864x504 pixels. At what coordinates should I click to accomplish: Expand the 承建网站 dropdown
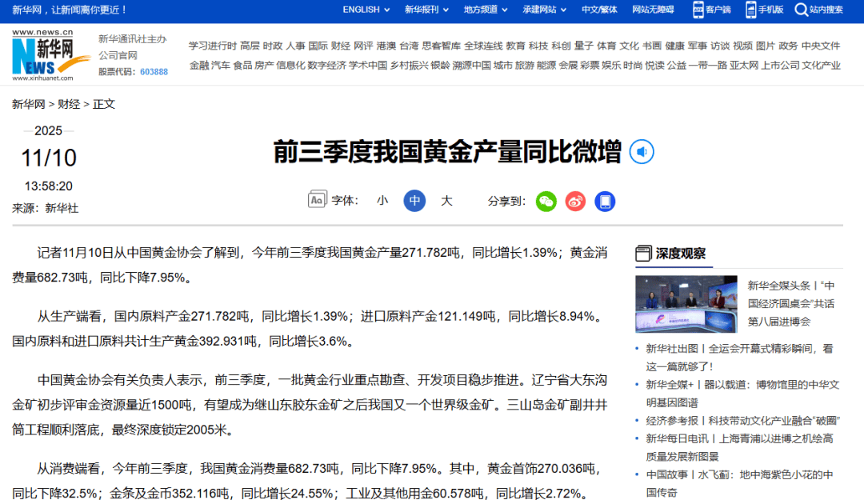(x=545, y=10)
